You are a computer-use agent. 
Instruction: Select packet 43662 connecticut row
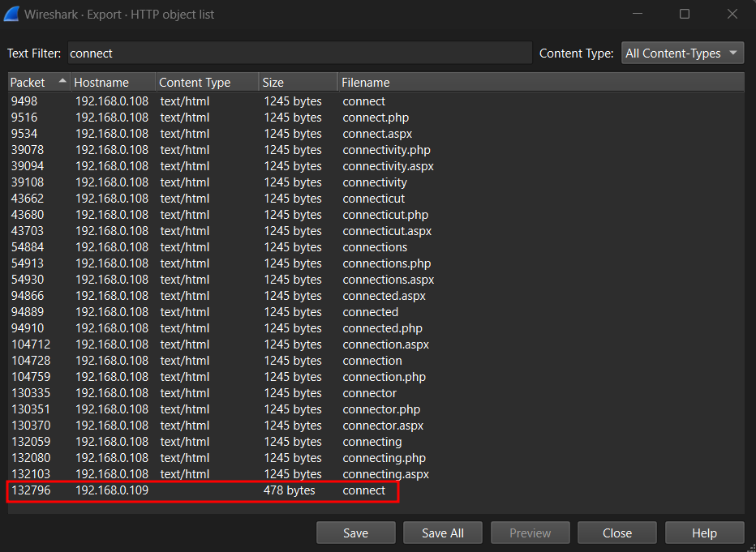click(x=376, y=199)
